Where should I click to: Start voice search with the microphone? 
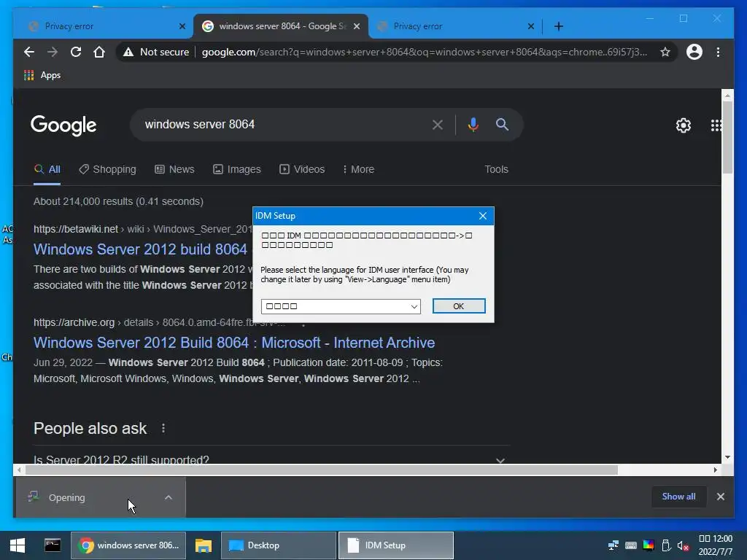[473, 125]
